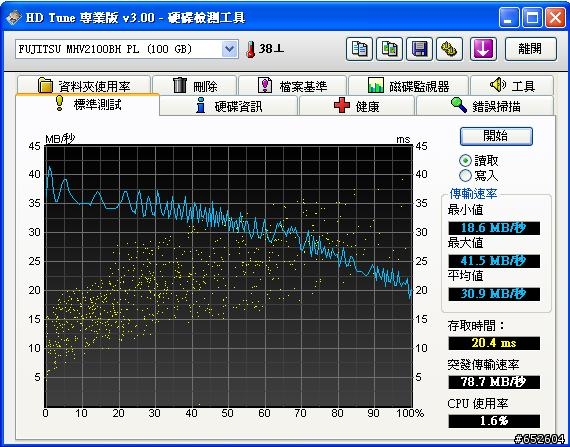Click the FUJITSU MHV2100BH drive combo box

(127, 49)
